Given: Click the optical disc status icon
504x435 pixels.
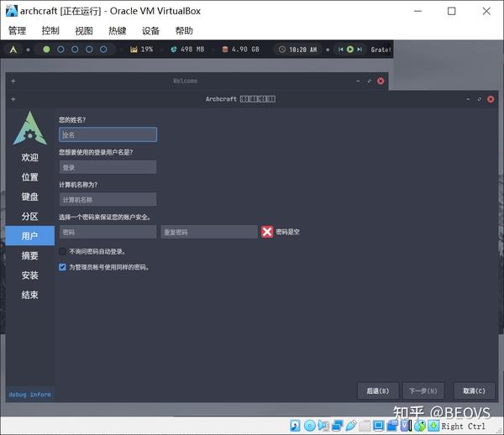Looking at the screenshot, I should (309, 426).
